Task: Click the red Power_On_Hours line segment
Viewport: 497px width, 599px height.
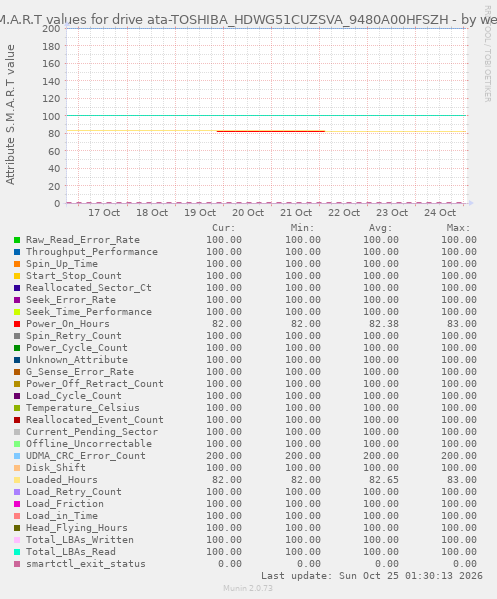Action: pyautogui.click(x=271, y=131)
